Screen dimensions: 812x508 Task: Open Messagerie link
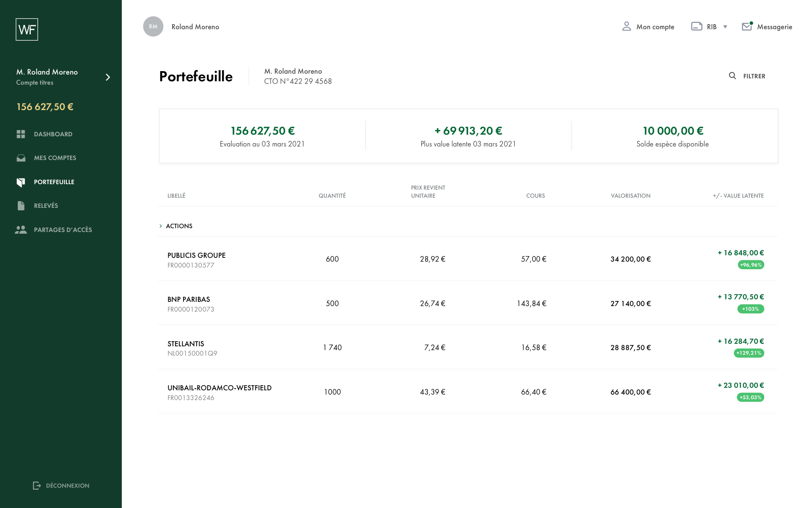click(774, 27)
